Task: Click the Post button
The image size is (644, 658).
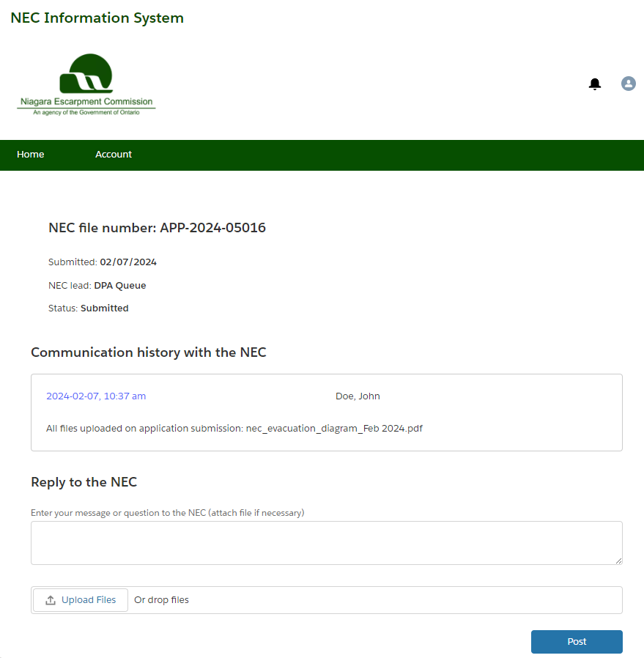Action: point(577,641)
